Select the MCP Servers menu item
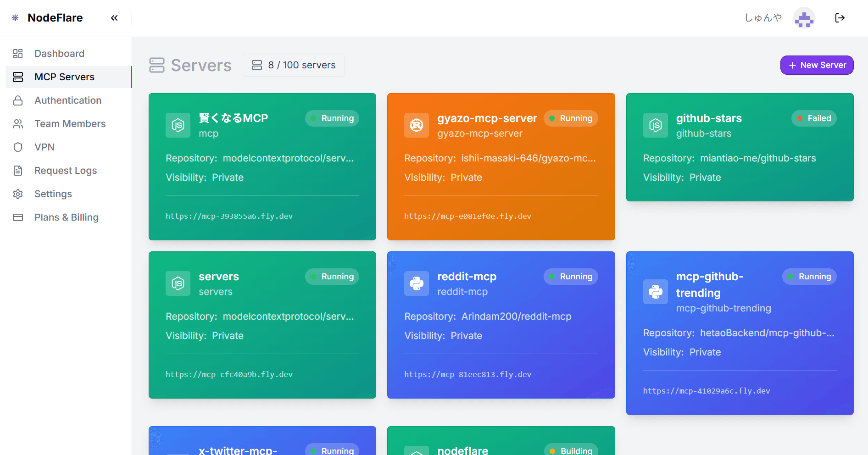868x455 pixels. click(69, 77)
